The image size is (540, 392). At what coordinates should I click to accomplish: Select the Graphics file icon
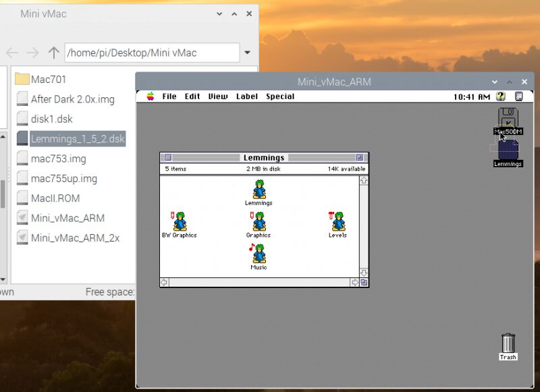click(x=259, y=222)
